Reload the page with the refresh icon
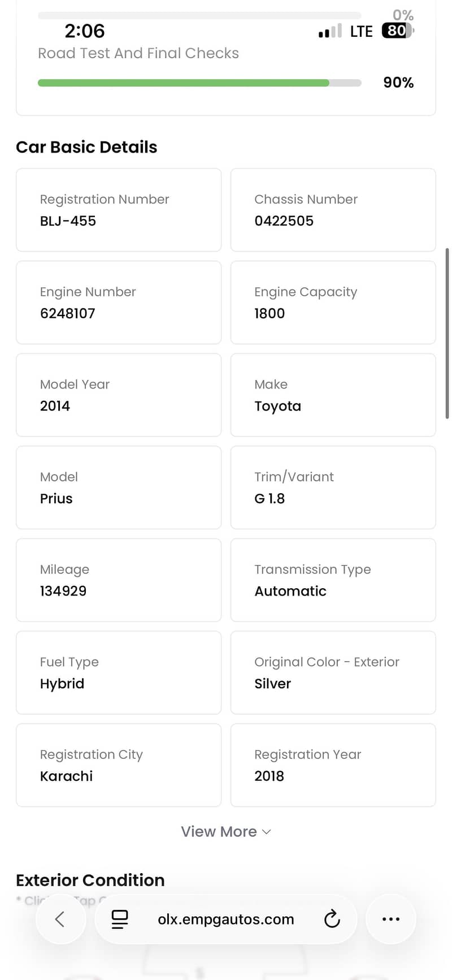This screenshot has height=980, width=452. 332,919
